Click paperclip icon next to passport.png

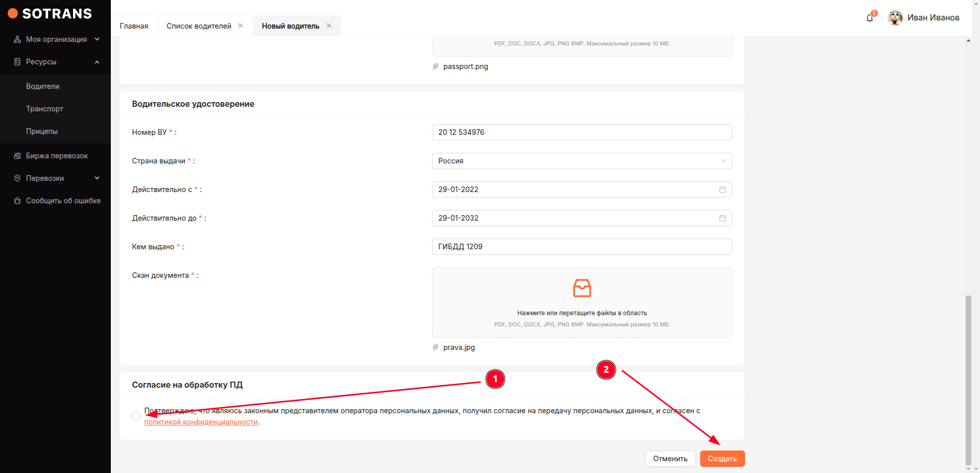(x=436, y=66)
